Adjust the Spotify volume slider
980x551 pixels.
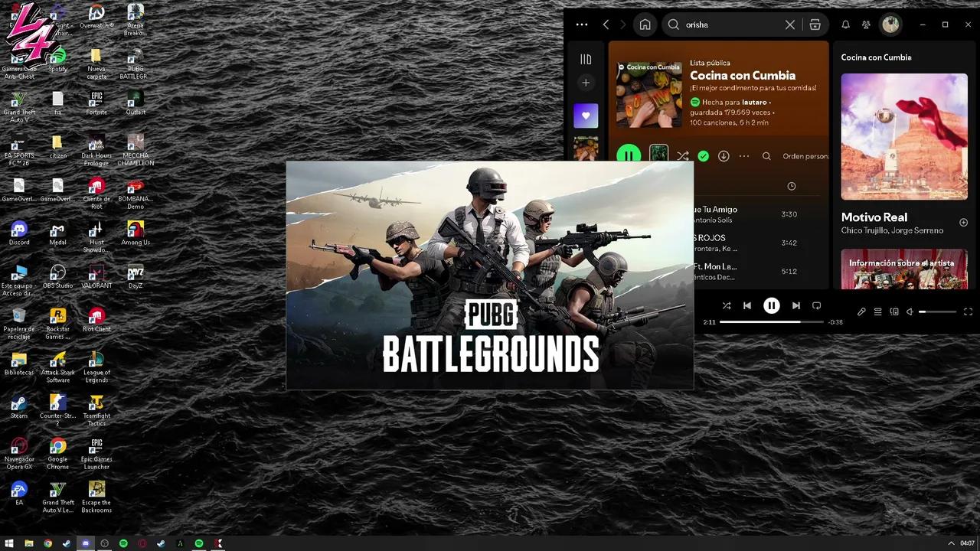[x=937, y=311]
